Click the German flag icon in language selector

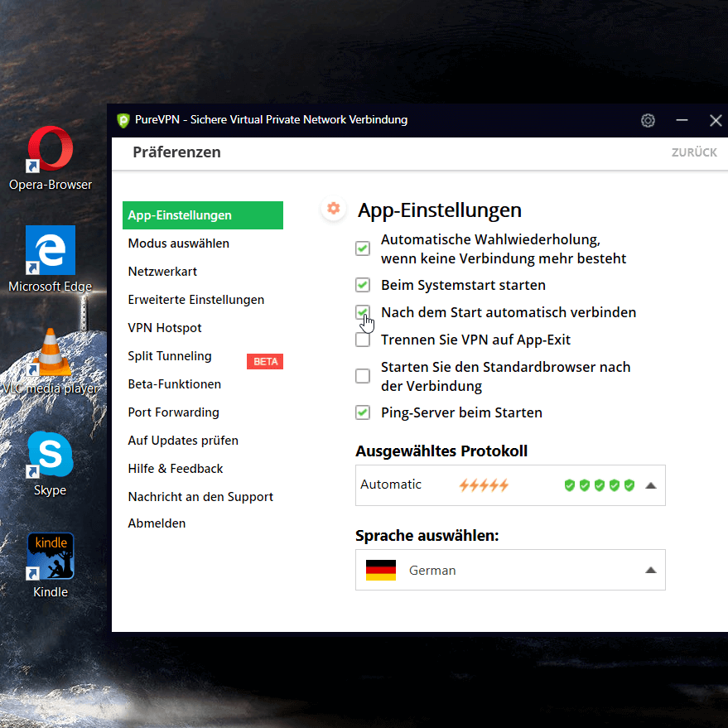[x=381, y=570]
